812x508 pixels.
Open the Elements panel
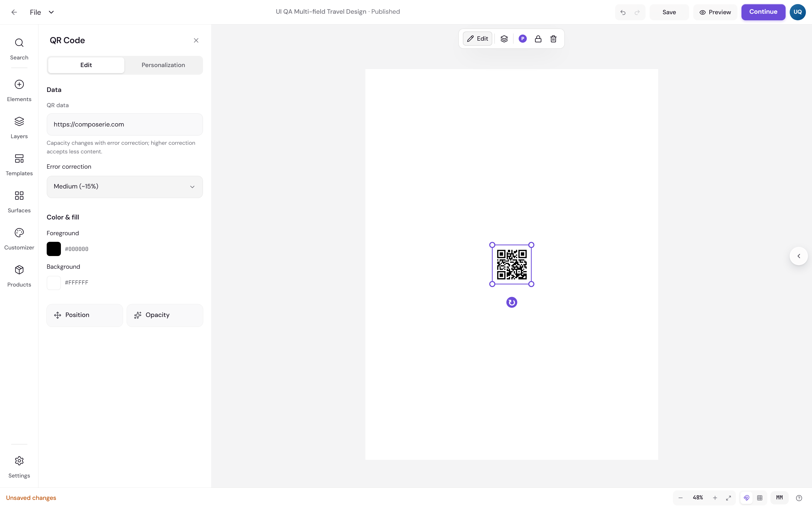[19, 91]
